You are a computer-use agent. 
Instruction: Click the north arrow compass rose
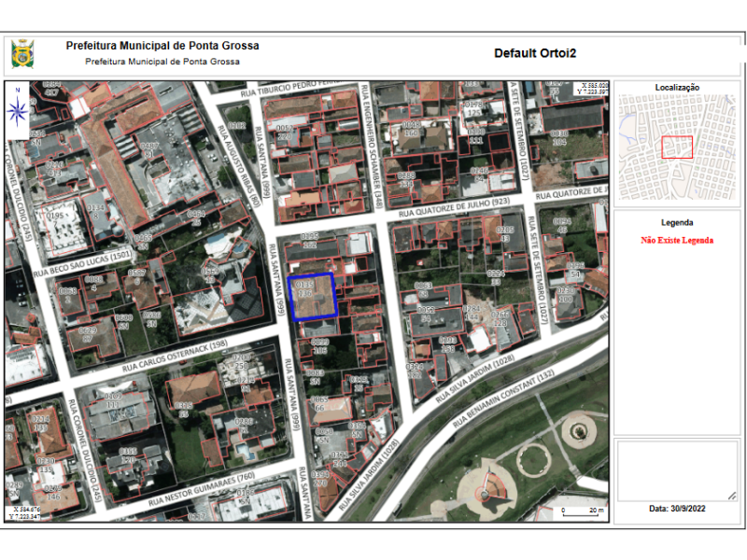(x=17, y=109)
